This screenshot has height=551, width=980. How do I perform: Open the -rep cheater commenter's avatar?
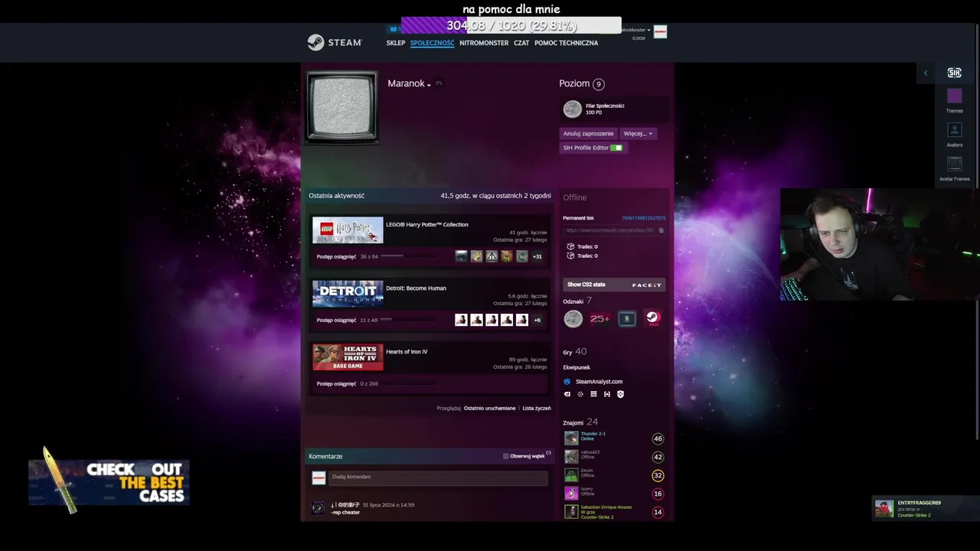[318, 508]
